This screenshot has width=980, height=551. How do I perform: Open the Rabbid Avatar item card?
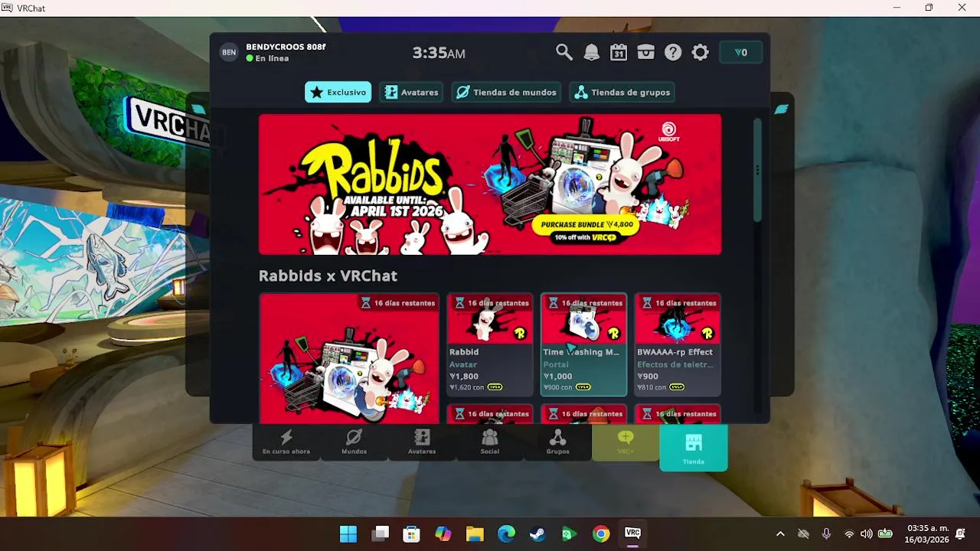490,344
